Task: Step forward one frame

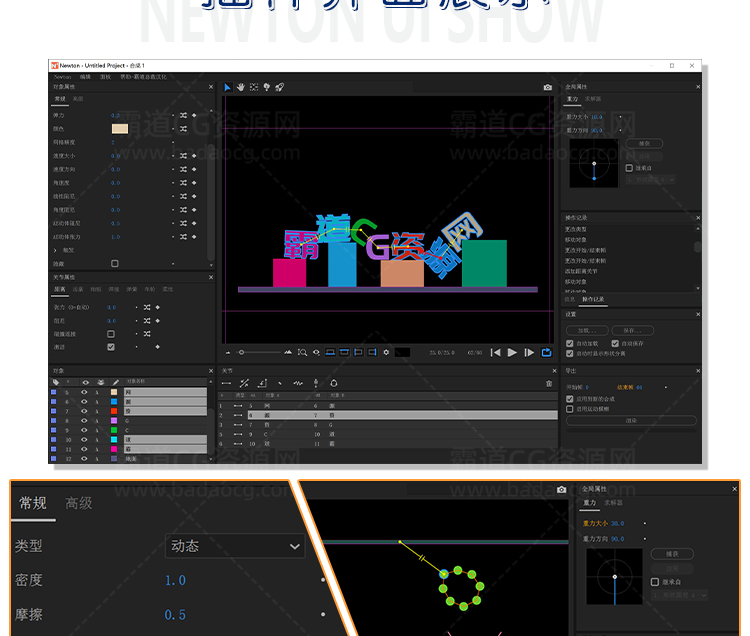Action: tap(529, 352)
